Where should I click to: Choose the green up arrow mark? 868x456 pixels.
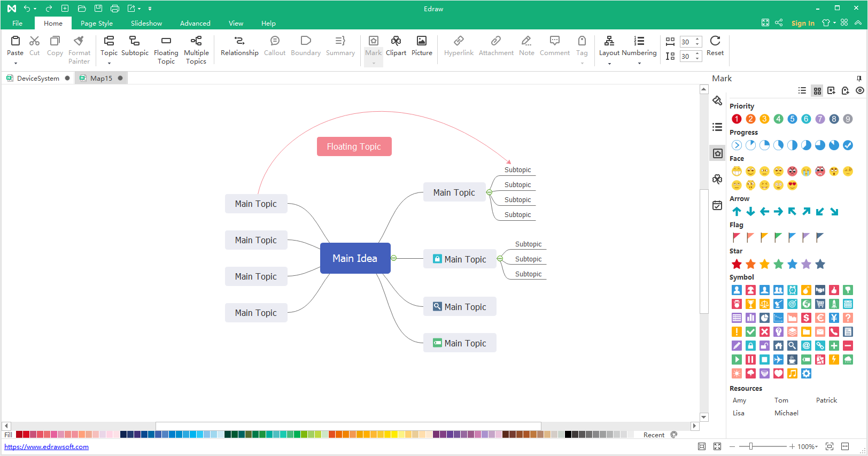click(737, 212)
